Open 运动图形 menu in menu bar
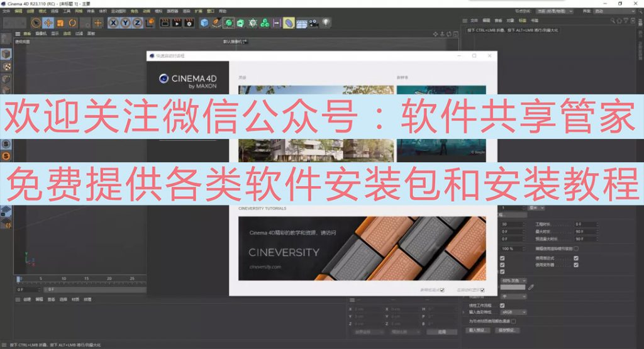644x349 pixels. coord(118,11)
